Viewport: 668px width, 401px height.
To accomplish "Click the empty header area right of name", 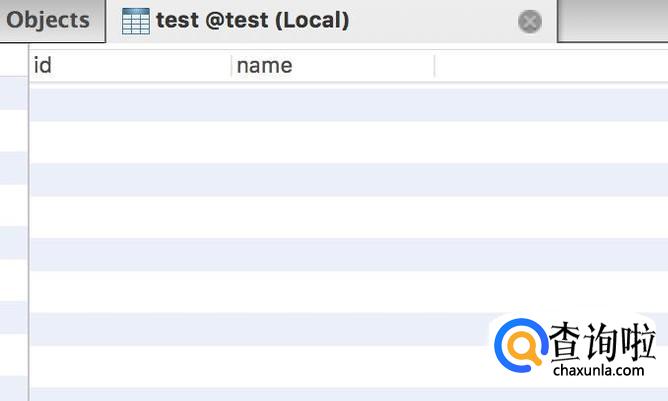I will (550, 66).
